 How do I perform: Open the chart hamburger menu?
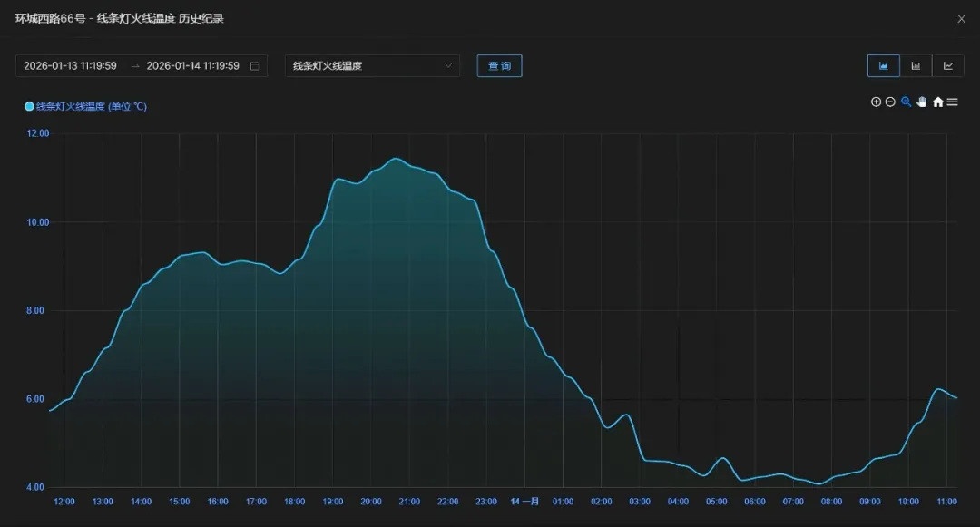click(x=952, y=102)
